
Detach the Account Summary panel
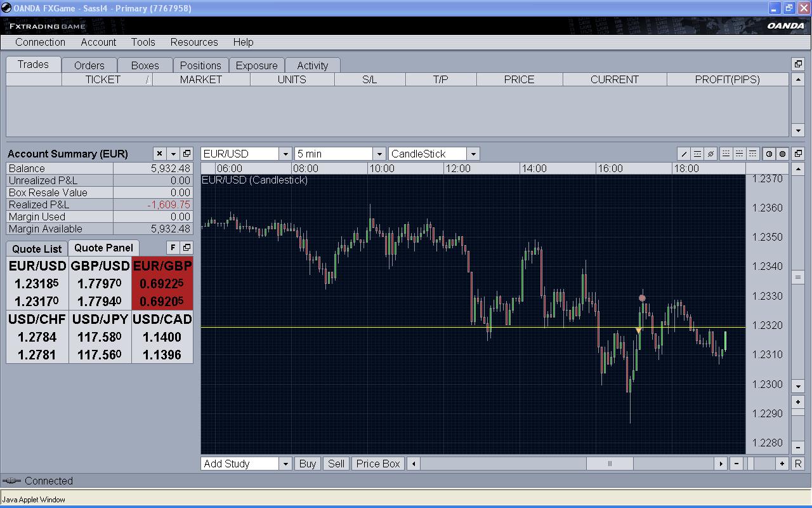click(187, 154)
